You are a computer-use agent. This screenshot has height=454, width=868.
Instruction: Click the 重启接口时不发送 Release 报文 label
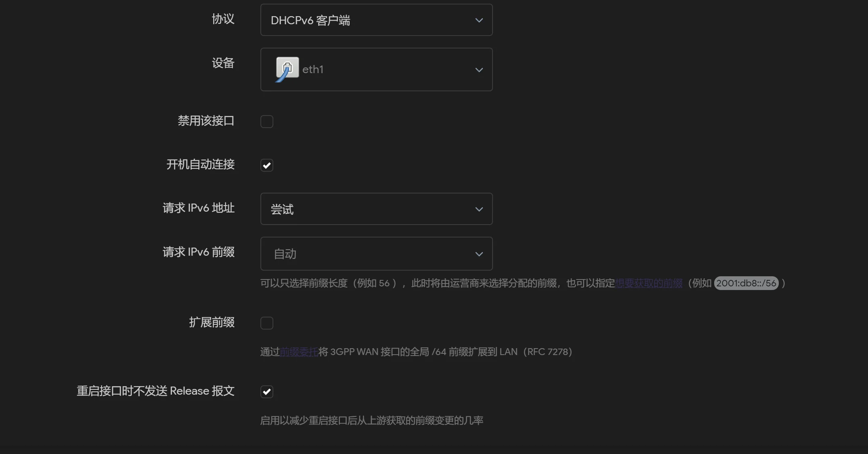pyautogui.click(x=155, y=391)
